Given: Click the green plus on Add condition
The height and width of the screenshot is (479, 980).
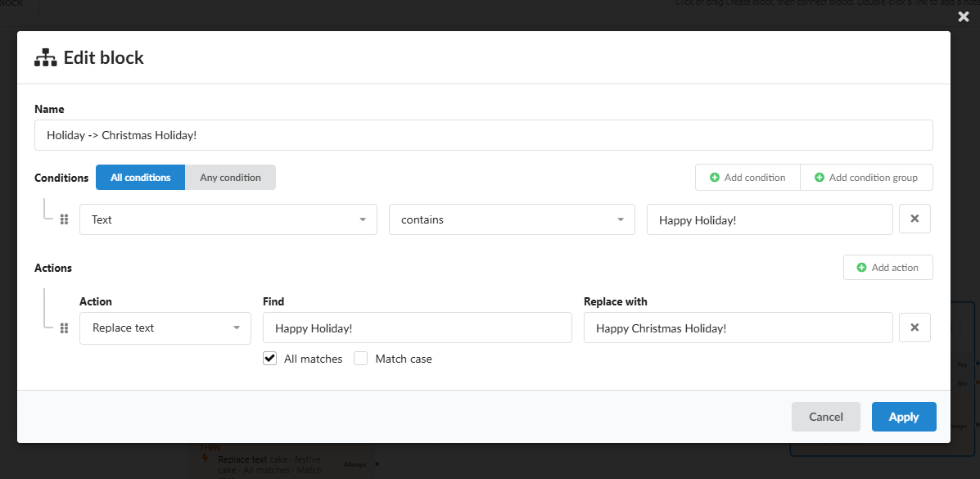Looking at the screenshot, I should (715, 178).
